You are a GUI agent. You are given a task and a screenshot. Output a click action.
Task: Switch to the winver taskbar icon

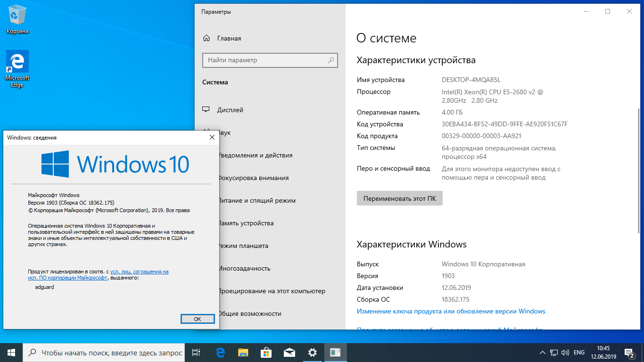pos(335,353)
